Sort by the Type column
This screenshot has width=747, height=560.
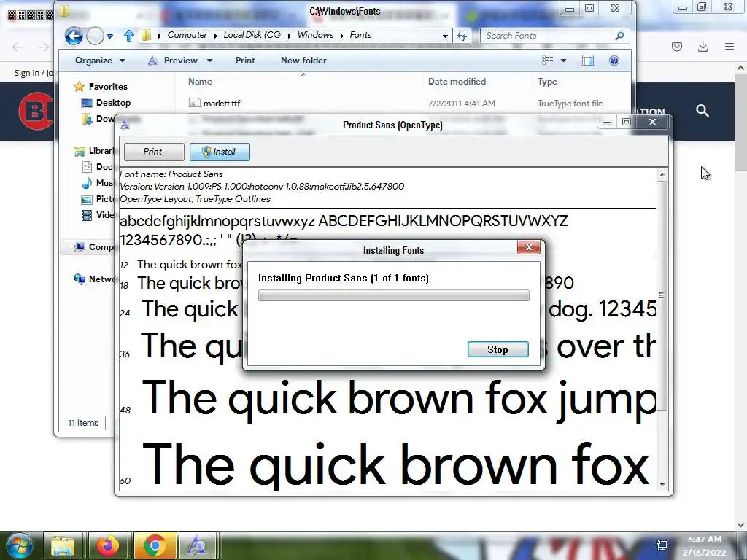click(547, 82)
